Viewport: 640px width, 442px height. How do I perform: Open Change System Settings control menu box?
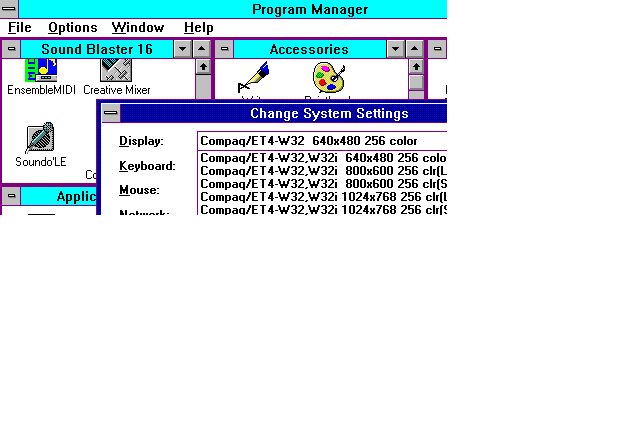pos(111,113)
